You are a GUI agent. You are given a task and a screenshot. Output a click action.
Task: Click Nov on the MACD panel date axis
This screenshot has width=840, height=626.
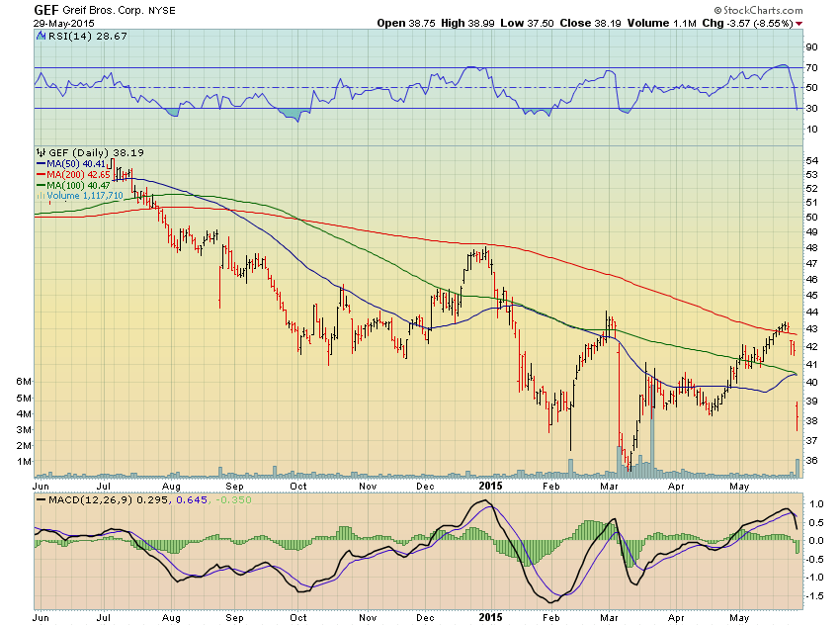(x=368, y=617)
